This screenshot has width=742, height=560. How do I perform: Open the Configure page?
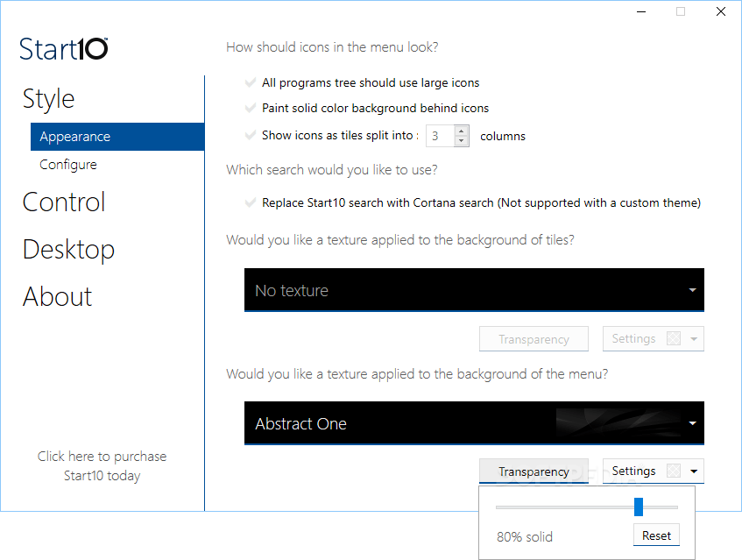[68, 164]
